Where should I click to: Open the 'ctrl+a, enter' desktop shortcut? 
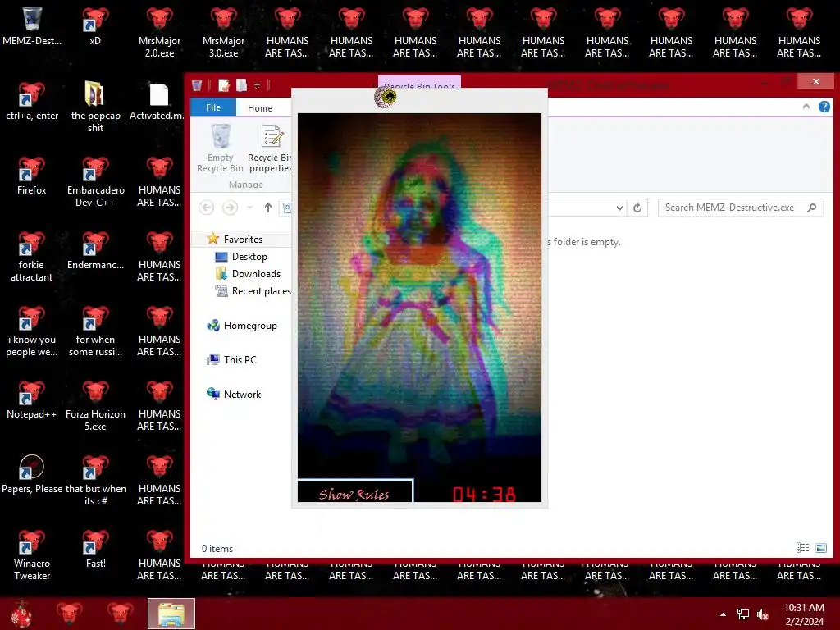point(32,101)
